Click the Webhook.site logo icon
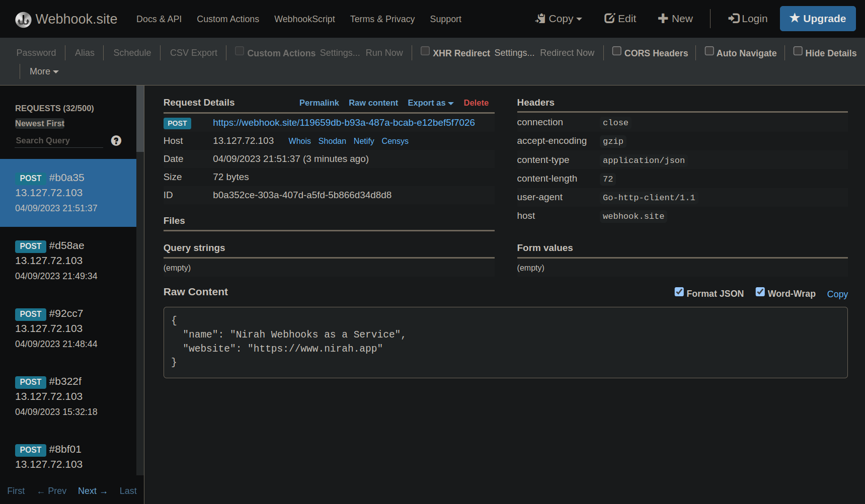Screen dimensions: 865x504 pos(23,19)
